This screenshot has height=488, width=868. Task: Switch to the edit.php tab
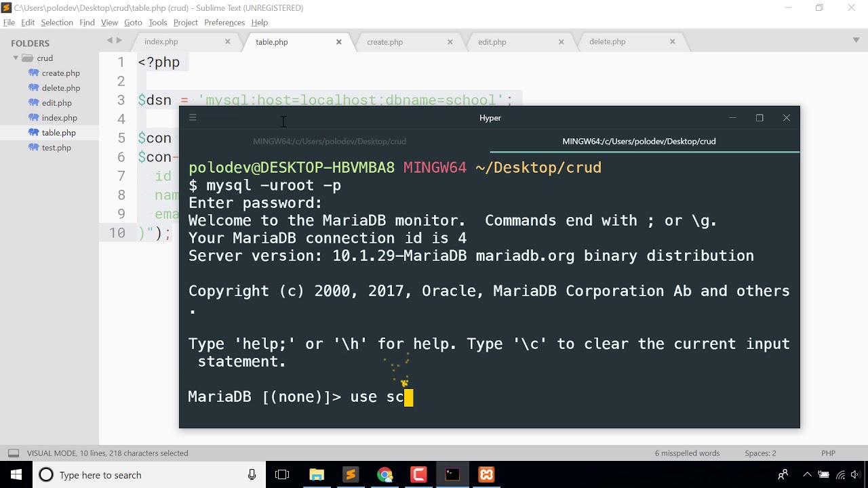[492, 41]
